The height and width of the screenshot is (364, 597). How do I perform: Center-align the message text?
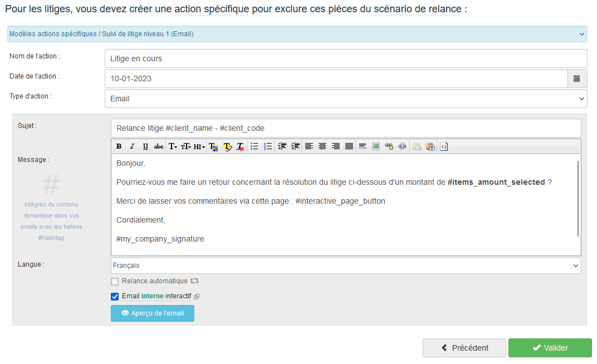pyautogui.click(x=322, y=146)
